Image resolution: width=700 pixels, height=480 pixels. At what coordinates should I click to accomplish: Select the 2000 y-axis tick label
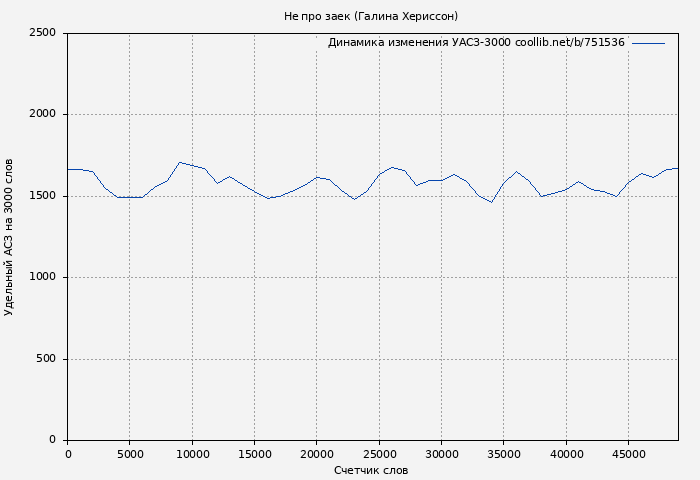(x=42, y=115)
